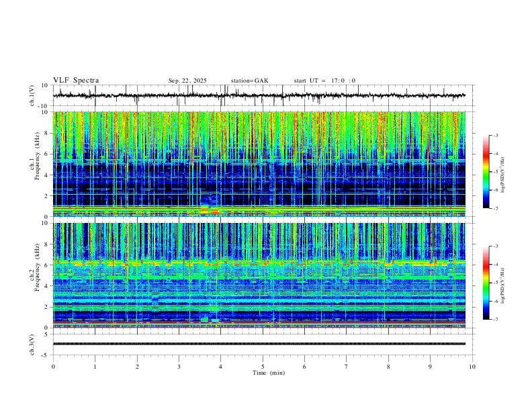Image resolution: width=532 pixels, height=411 pixels.
Task: Click the "-4" label on ch.2 color scale
Action: tap(496, 265)
